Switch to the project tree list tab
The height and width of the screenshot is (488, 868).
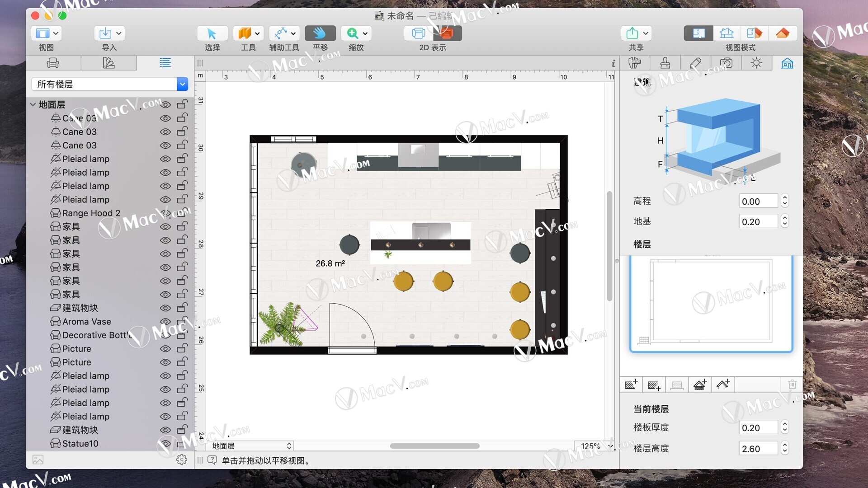[x=165, y=63]
